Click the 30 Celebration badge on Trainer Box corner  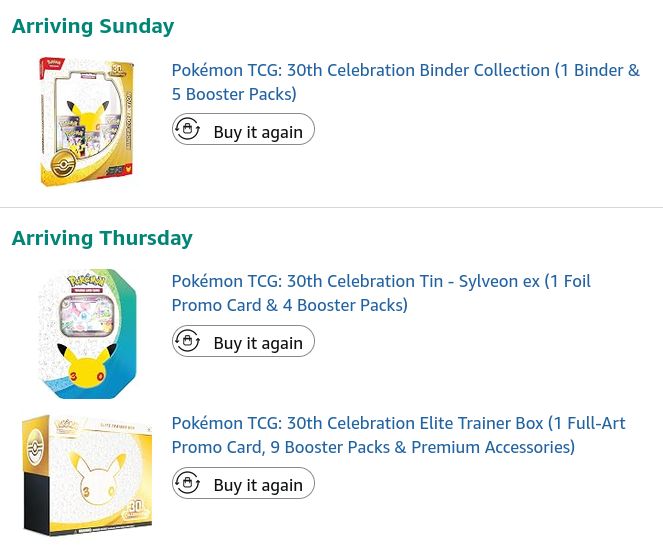(135, 510)
